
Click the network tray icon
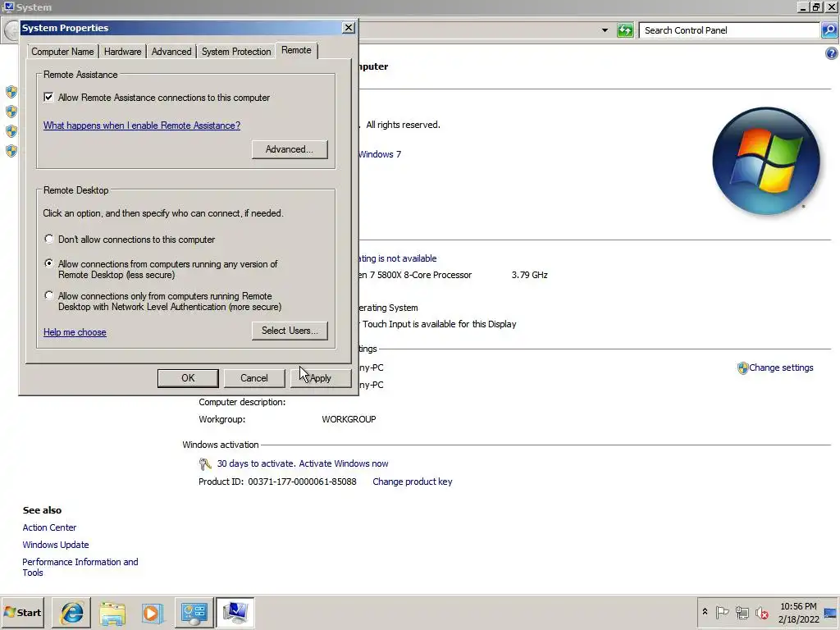pos(742,612)
